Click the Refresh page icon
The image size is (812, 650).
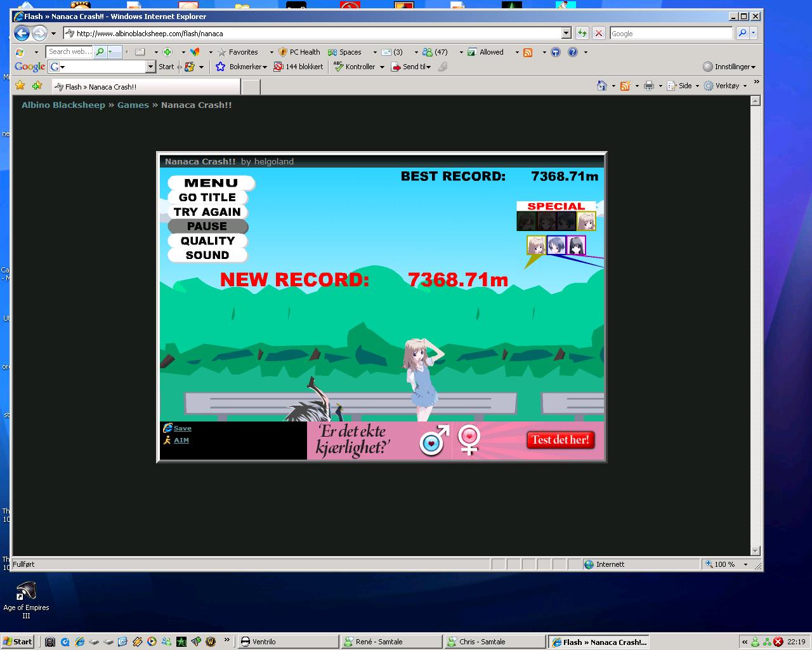click(x=582, y=34)
